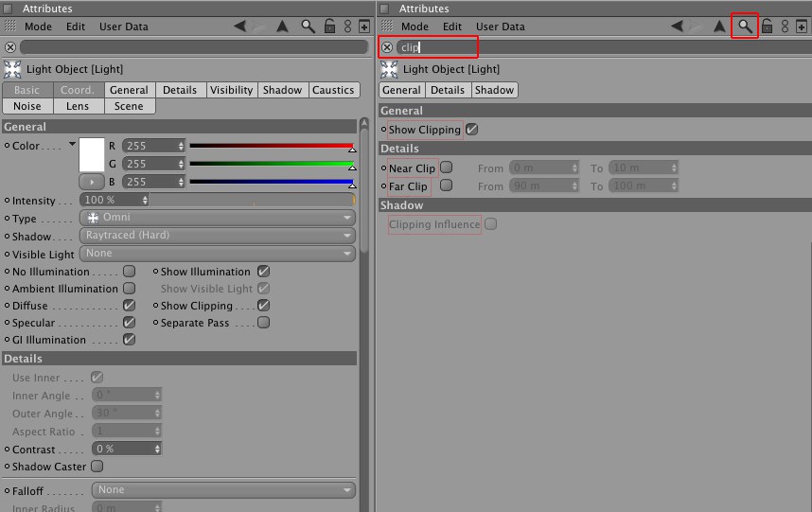Select the Details tab in right panel
This screenshot has height=512, width=812.
448,90
